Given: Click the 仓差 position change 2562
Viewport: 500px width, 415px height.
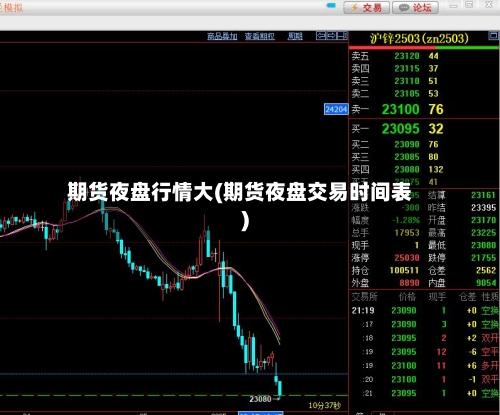Looking at the screenshot, I should pyautogui.click(x=486, y=270).
